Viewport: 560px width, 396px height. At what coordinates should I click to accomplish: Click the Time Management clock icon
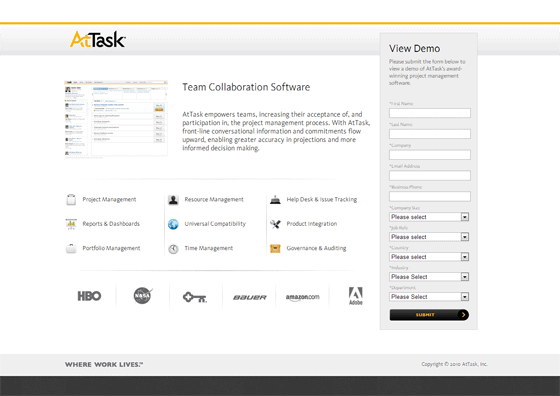[x=173, y=249]
